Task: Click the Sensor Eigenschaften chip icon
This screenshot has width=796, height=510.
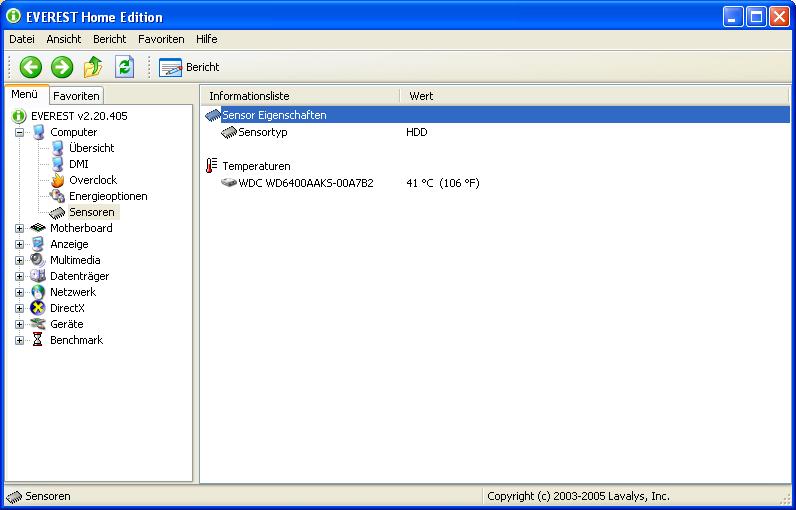Action: tap(213, 115)
